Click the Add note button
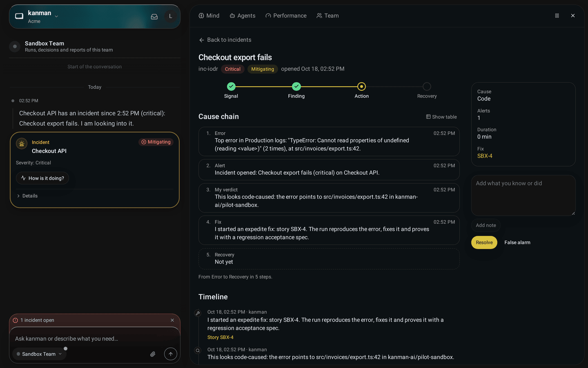The height and width of the screenshot is (368, 588). tap(486, 225)
